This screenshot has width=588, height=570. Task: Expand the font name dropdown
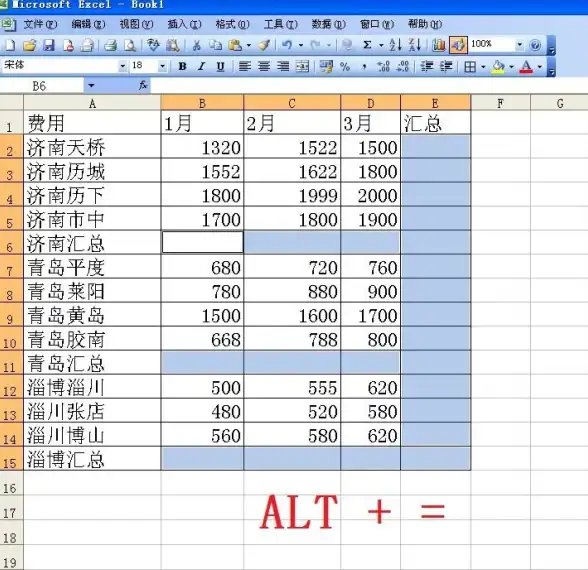(x=122, y=67)
